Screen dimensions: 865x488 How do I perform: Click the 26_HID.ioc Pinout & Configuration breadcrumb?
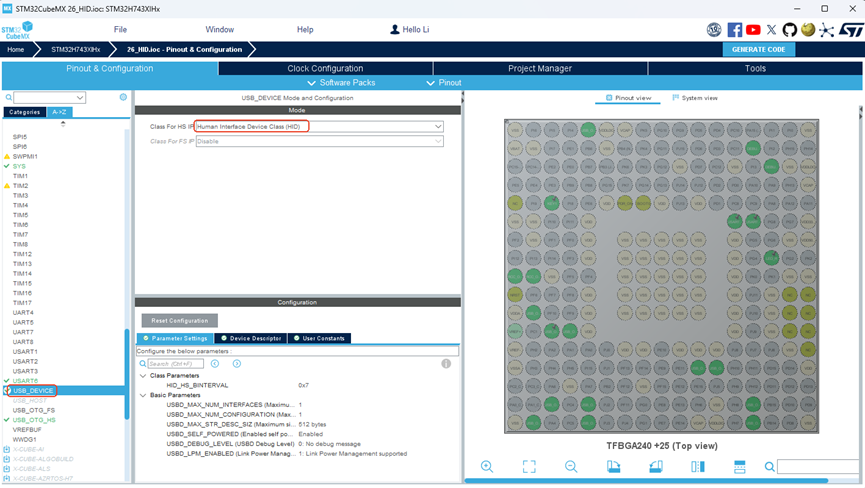(x=184, y=50)
